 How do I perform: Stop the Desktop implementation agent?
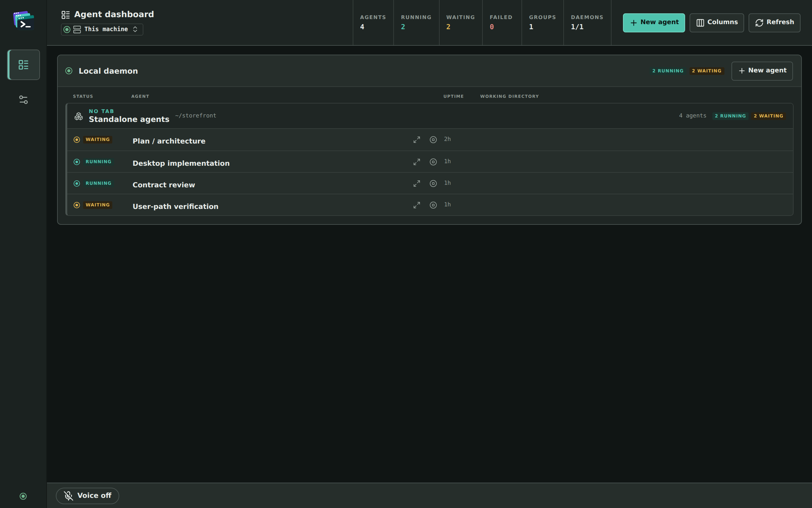(433, 162)
